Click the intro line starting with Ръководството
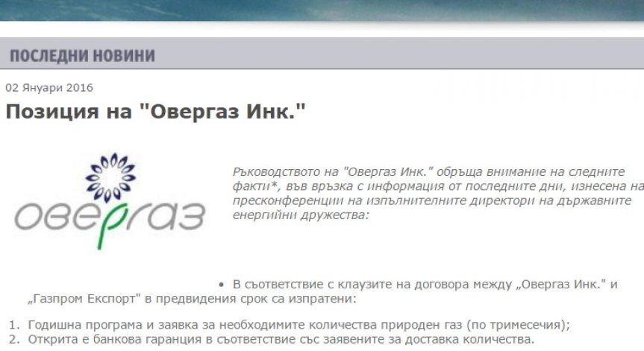 [429, 171]
